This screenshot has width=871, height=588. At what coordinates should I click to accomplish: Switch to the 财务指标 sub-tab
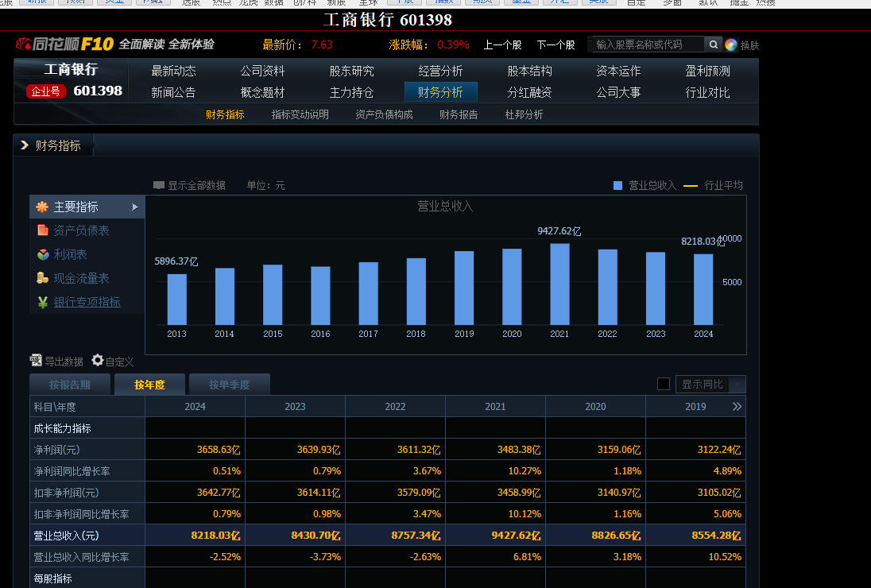click(225, 114)
